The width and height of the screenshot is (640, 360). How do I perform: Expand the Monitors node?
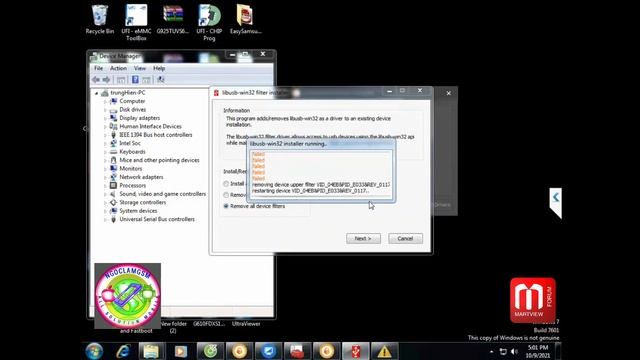click(105, 169)
